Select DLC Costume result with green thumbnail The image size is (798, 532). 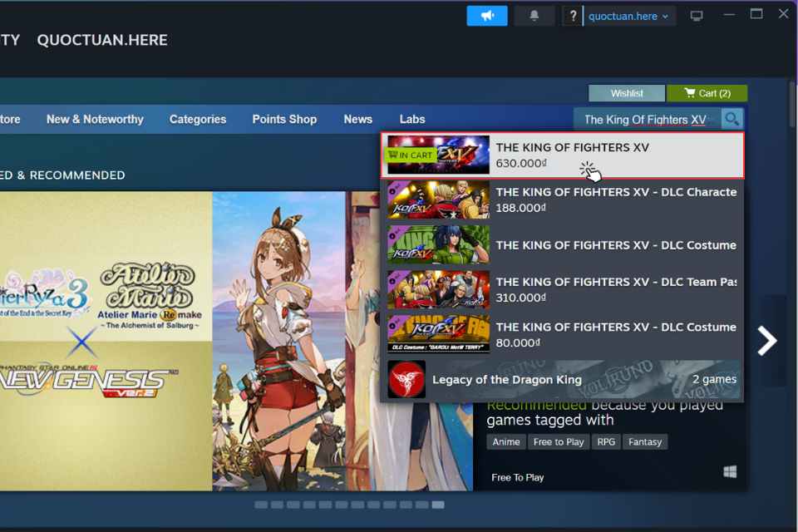[x=563, y=245]
